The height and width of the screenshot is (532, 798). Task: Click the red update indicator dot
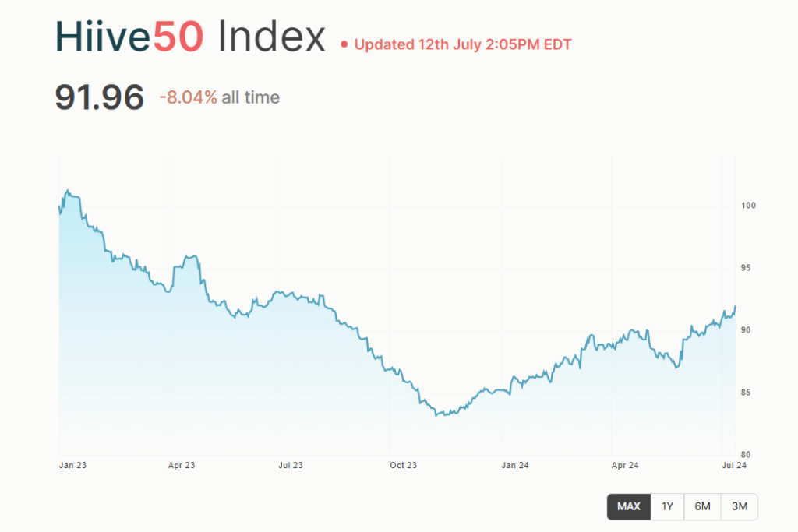344,45
